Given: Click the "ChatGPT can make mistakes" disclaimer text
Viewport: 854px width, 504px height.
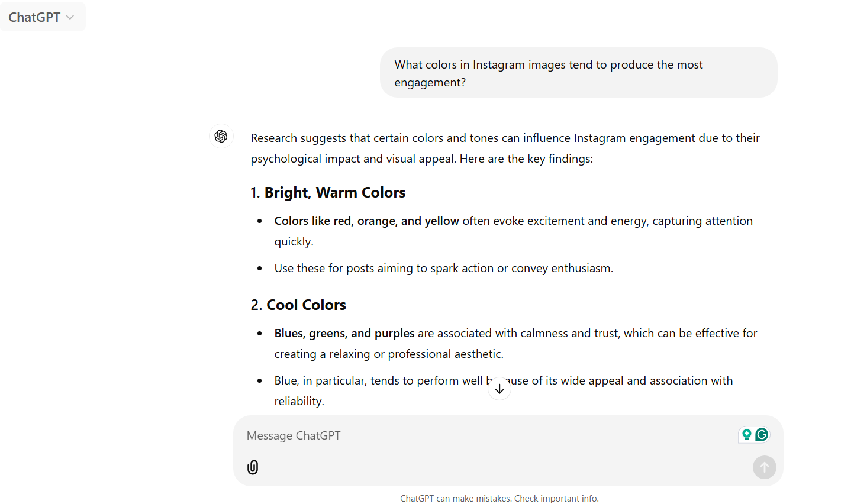Looking at the screenshot, I should click(x=499, y=499).
